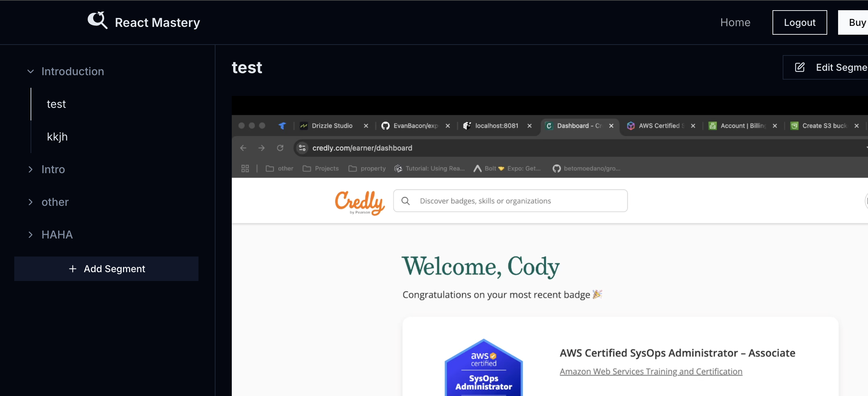Open the React Mastery title link
Image resolution: width=868 pixels, height=396 pixels.
pos(157,22)
